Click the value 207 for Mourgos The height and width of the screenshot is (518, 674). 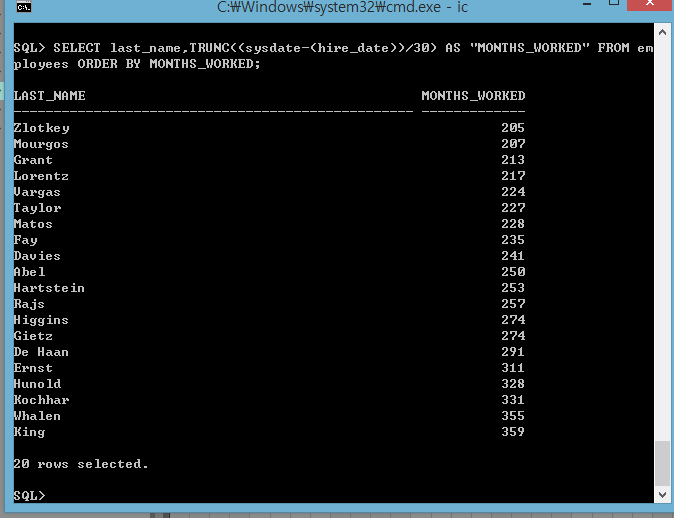[513, 144]
